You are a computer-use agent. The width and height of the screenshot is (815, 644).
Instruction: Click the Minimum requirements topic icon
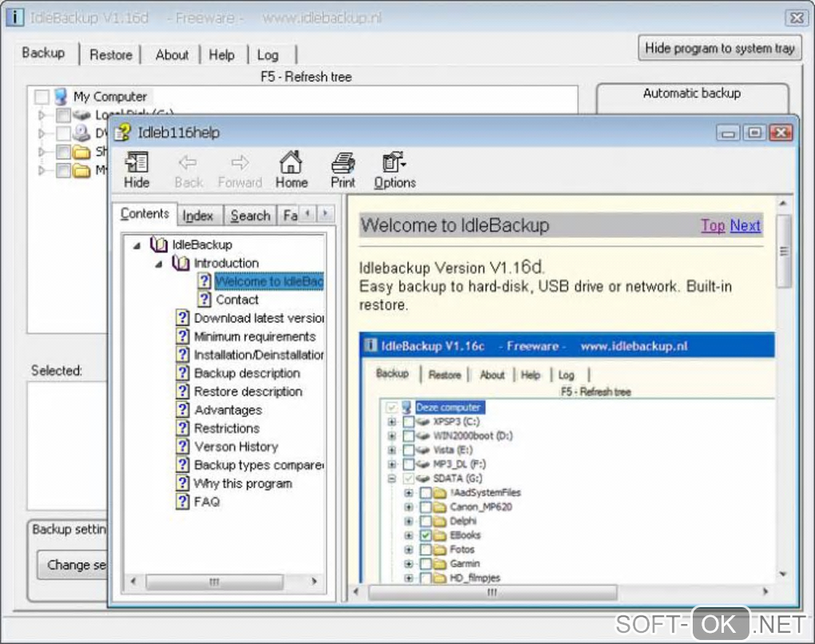(182, 336)
